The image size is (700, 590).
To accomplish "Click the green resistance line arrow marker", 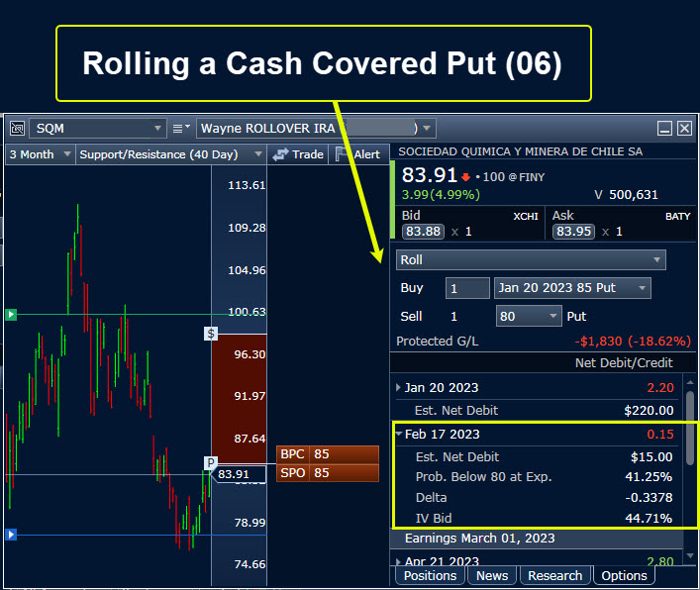I will point(11,314).
